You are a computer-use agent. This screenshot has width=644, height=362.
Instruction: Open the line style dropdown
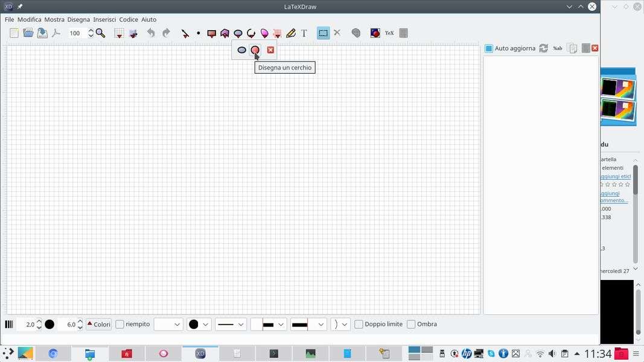click(x=231, y=325)
